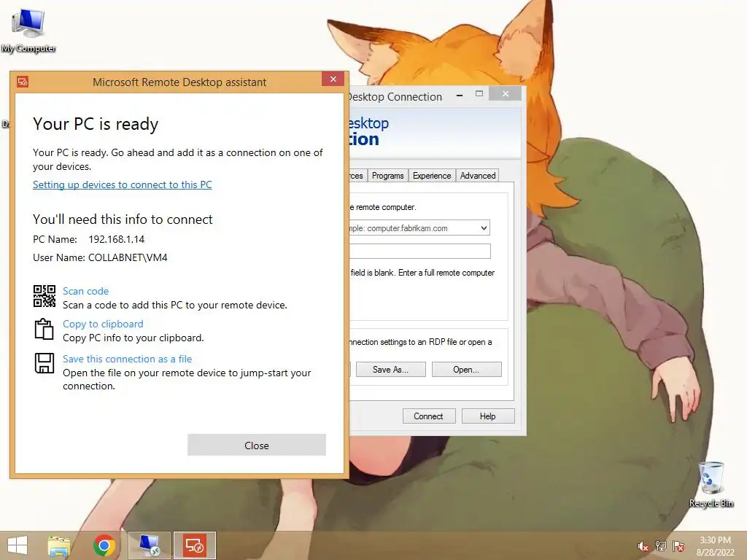Image resolution: width=747 pixels, height=560 pixels.
Task: Switch to the Experience tab
Action: (x=432, y=176)
